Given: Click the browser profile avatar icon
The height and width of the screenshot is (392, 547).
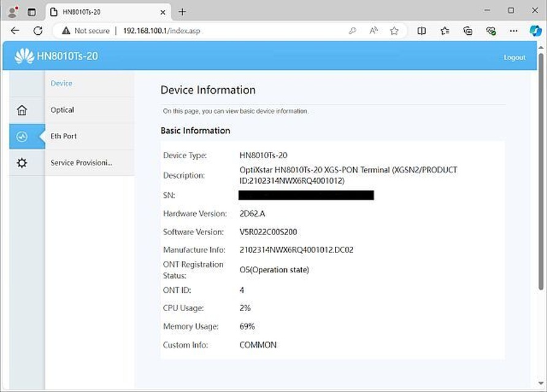Looking at the screenshot, I should [13, 12].
